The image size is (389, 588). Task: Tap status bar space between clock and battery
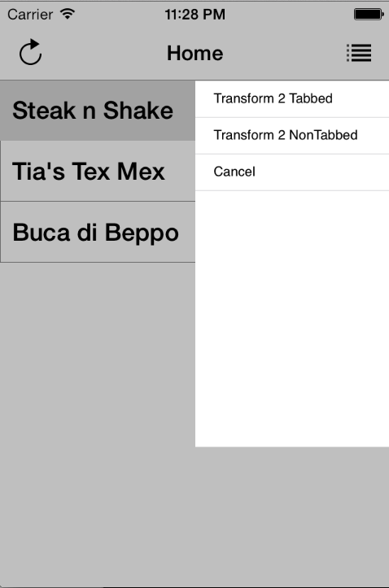(x=290, y=15)
